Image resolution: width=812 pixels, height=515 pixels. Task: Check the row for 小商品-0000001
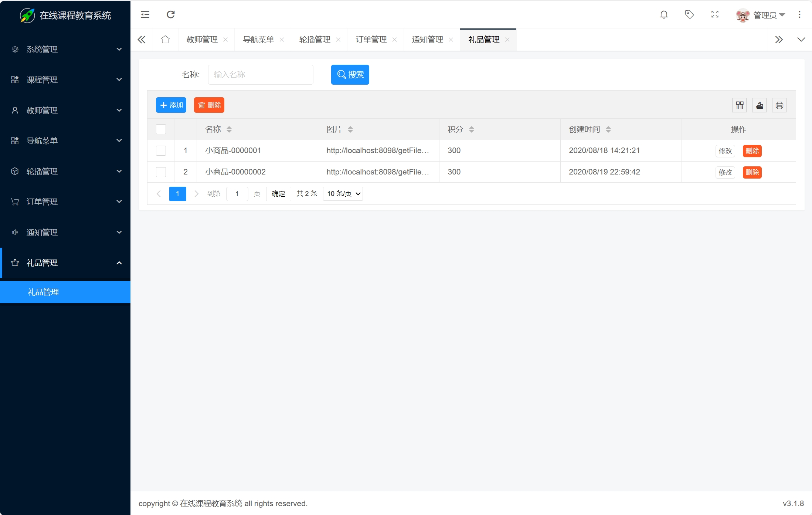click(x=161, y=151)
